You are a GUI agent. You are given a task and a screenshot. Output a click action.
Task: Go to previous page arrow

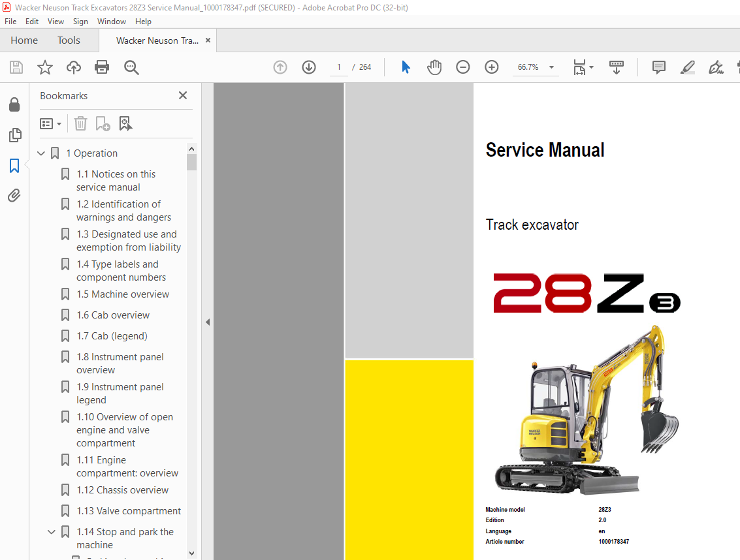(280, 67)
